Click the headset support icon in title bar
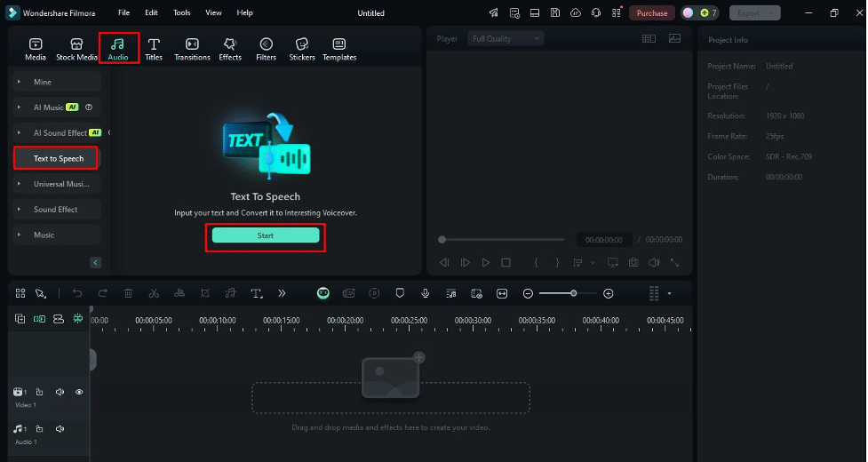Viewport: 868px width, 462px height. click(x=595, y=13)
